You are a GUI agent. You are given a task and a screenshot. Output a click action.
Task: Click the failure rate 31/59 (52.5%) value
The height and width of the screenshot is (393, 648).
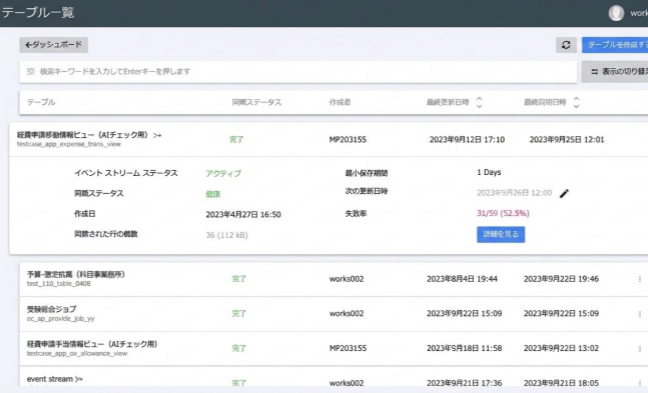click(x=503, y=213)
